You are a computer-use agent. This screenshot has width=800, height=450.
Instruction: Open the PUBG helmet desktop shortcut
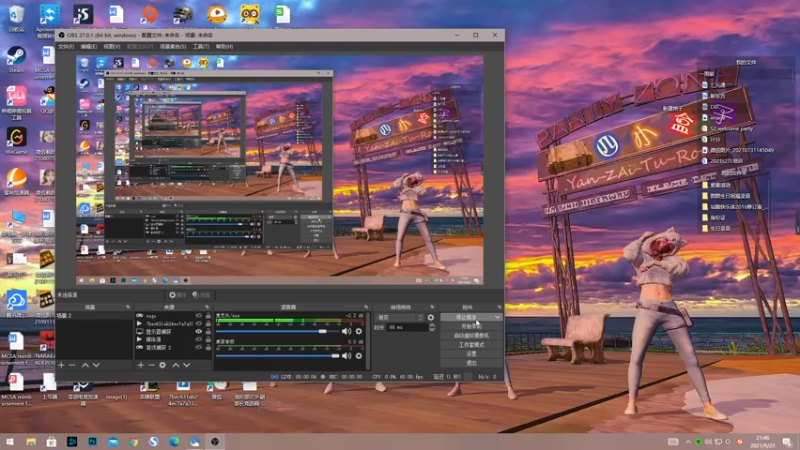(x=183, y=15)
